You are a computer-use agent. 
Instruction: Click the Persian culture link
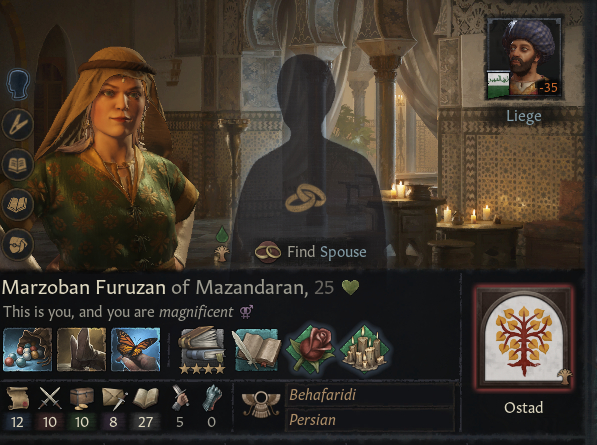(313, 420)
